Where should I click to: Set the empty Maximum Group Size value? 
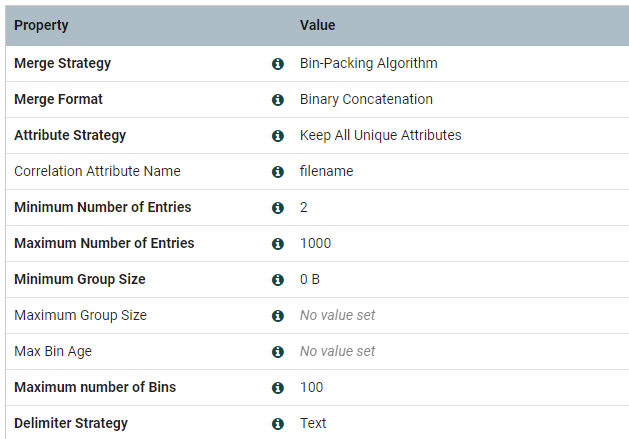tap(337, 316)
